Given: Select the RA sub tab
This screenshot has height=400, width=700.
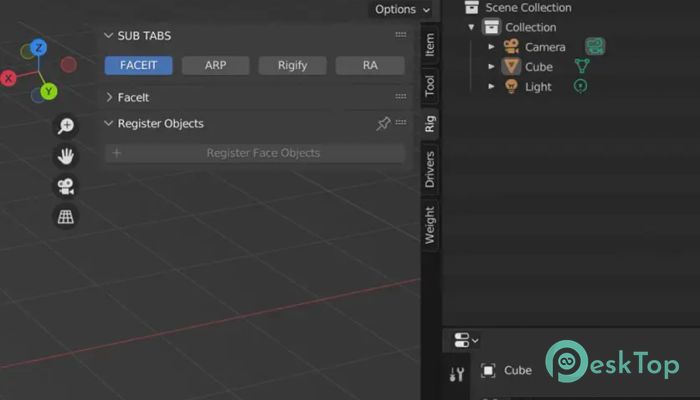Looking at the screenshot, I should click(370, 65).
